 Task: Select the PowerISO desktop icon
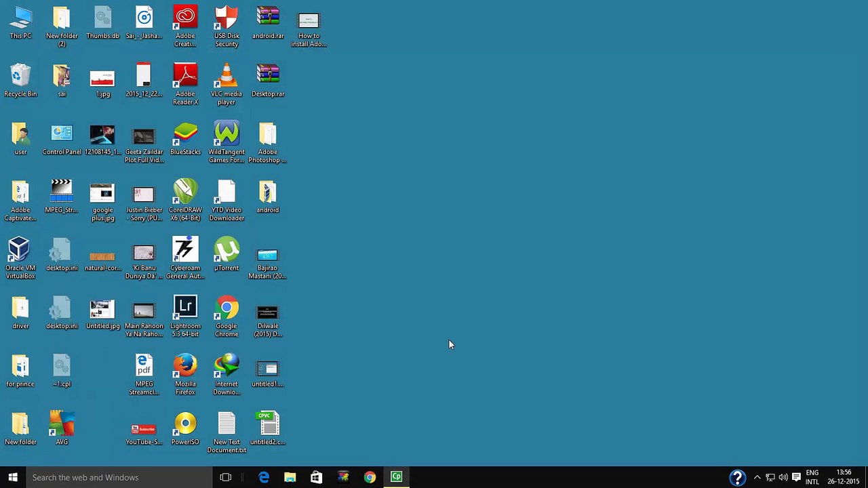[185, 429]
